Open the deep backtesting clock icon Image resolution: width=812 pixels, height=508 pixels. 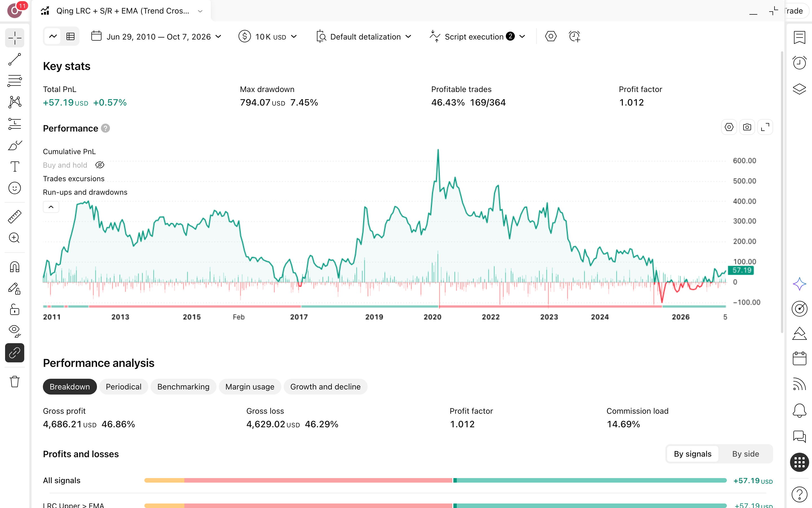click(574, 36)
